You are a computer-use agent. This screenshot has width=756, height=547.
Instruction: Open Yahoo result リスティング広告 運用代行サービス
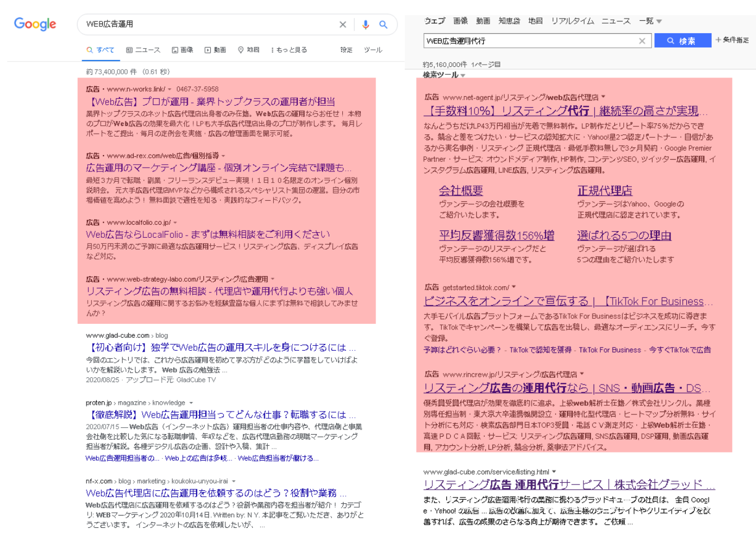pyautogui.click(x=569, y=485)
